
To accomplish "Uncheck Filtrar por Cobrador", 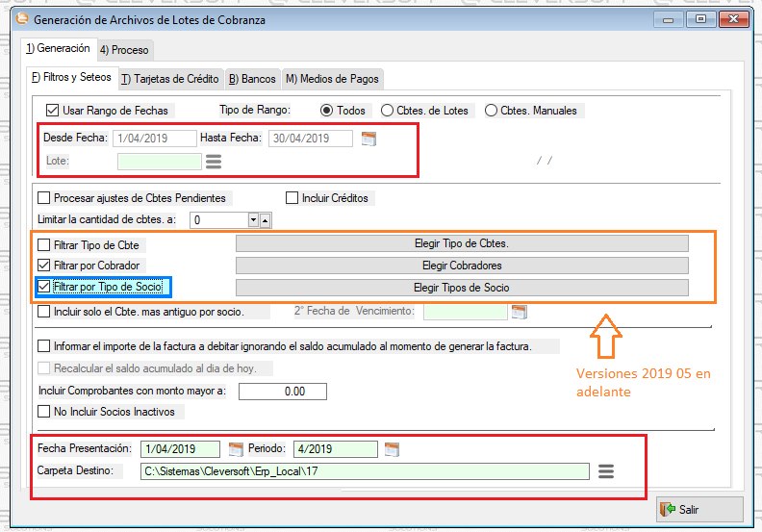I will (x=43, y=266).
